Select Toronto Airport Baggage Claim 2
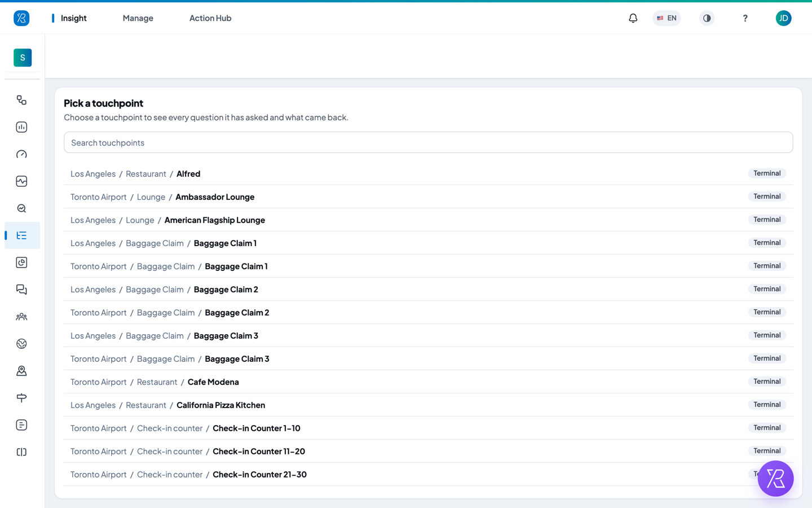 click(x=429, y=313)
